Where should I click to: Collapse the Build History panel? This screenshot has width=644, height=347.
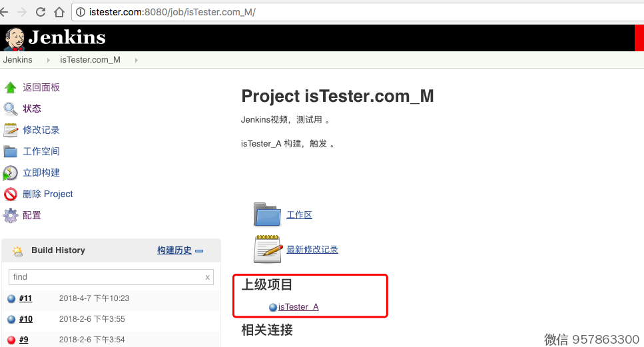tap(199, 251)
